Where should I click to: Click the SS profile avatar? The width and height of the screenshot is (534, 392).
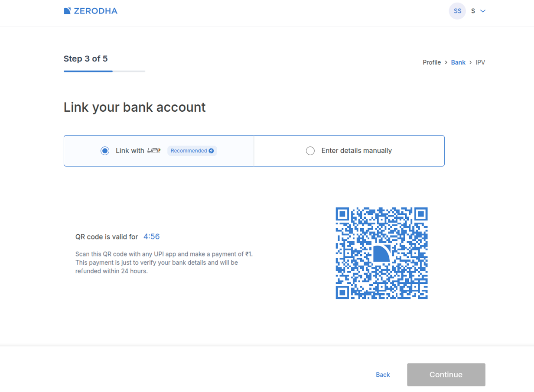point(457,11)
